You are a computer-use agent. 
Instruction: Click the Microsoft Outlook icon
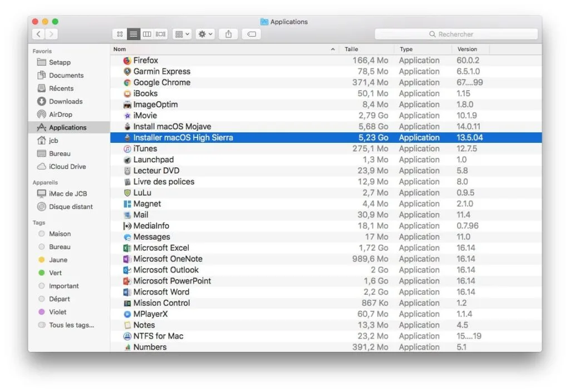127,270
